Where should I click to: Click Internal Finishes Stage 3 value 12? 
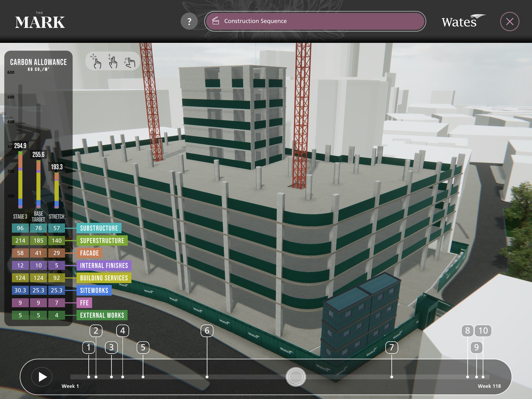(20, 265)
